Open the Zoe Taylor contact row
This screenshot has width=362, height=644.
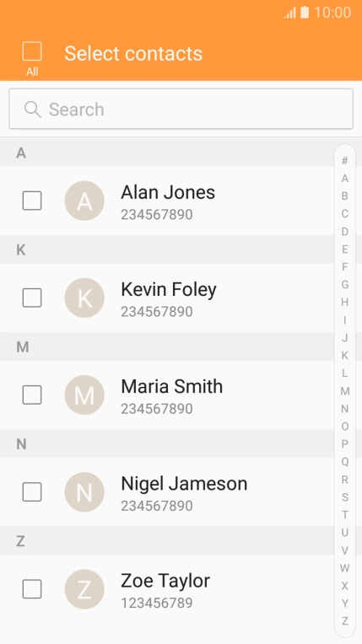click(x=166, y=589)
